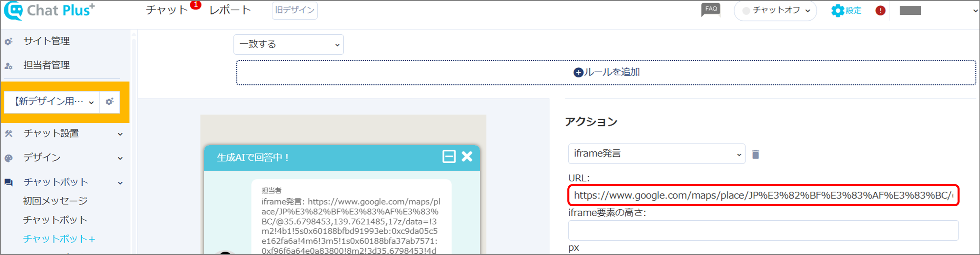This screenshot has height=255, width=980.
Task: Click the サイト管理 gear icon
Action: pos(8,41)
